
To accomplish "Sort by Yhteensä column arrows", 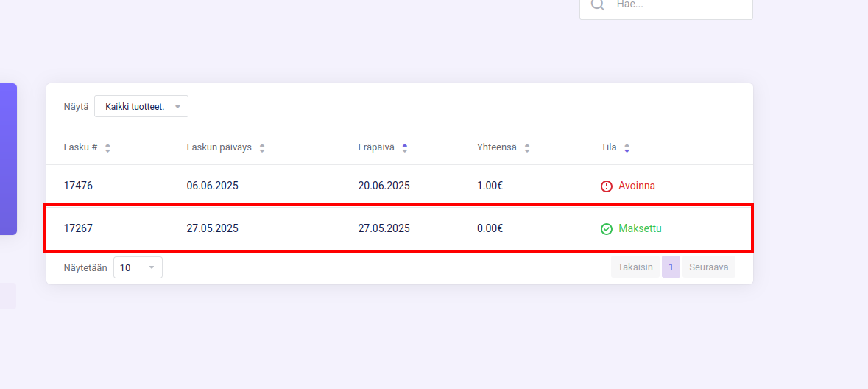I will coord(527,148).
